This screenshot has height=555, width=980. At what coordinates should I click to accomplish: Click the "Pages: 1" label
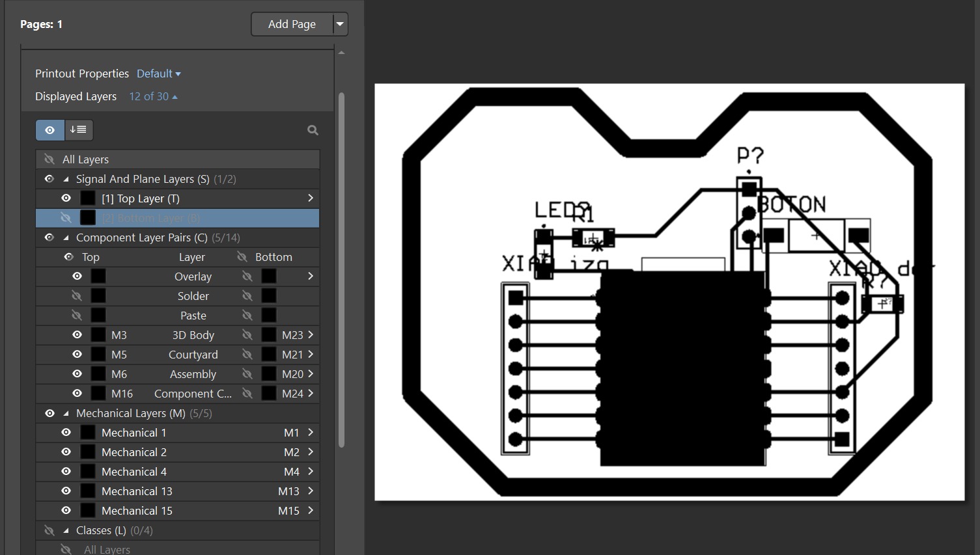(41, 24)
